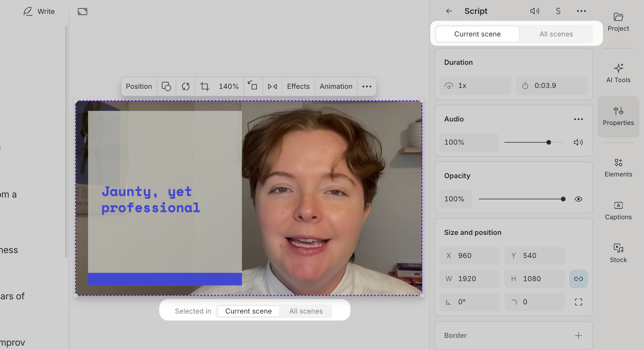
Task: Select the Crop tool in the canvas toolbar
Action: pos(205,86)
